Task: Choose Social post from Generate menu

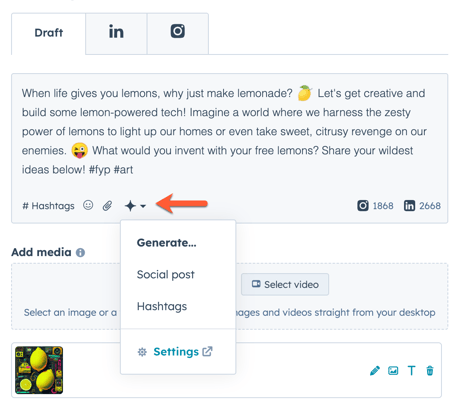Action: tap(166, 275)
